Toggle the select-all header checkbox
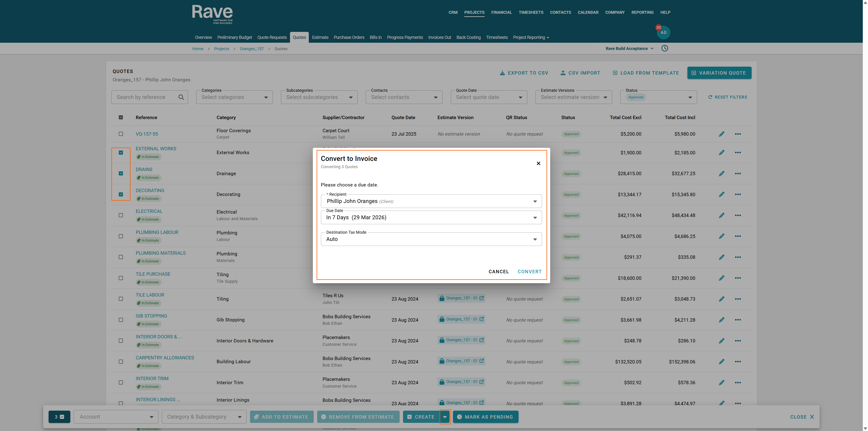The image size is (868, 431). click(121, 118)
